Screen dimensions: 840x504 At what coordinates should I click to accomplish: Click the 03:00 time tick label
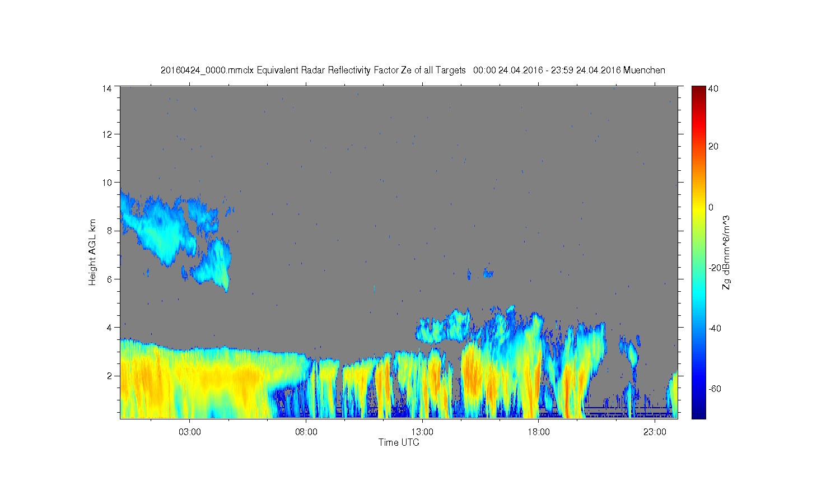(190, 432)
